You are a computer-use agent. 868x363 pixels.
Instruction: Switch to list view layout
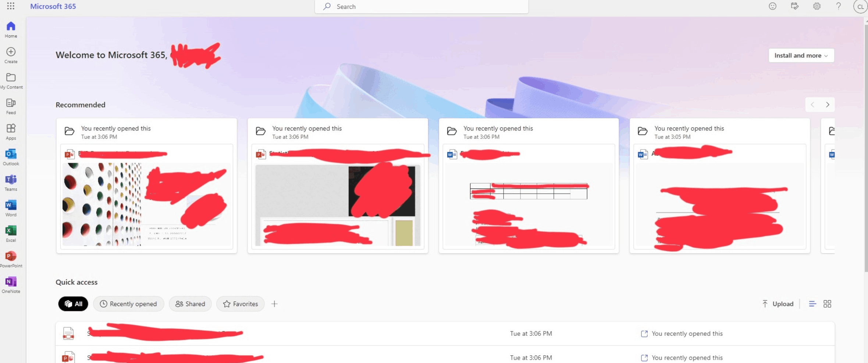[812, 304]
